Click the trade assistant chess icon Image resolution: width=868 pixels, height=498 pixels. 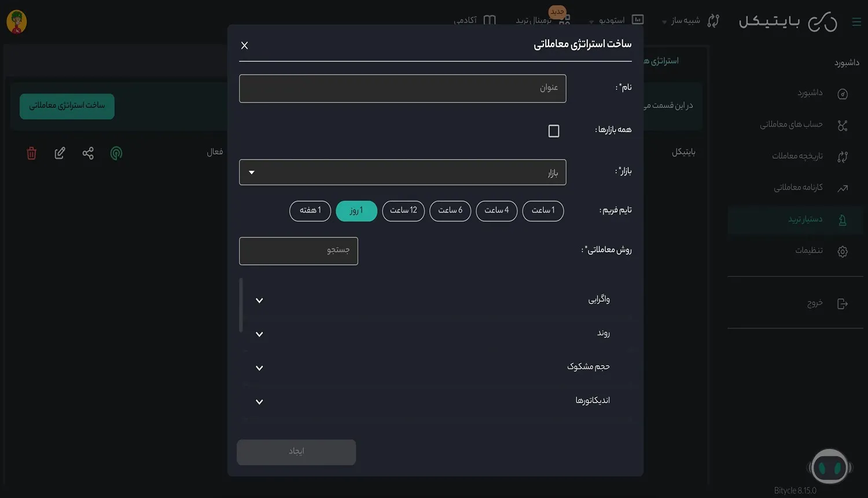[x=843, y=220]
